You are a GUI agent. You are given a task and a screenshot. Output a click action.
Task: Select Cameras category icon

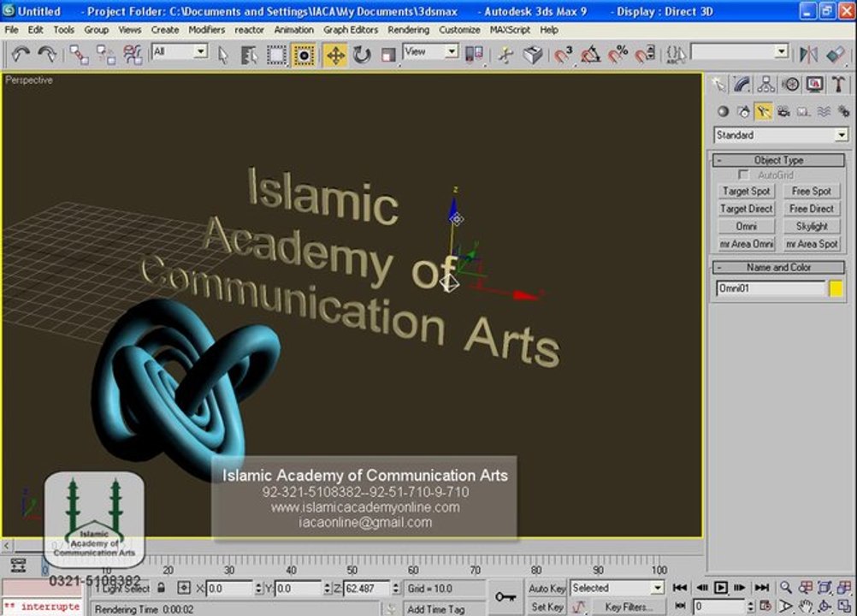pos(783,111)
